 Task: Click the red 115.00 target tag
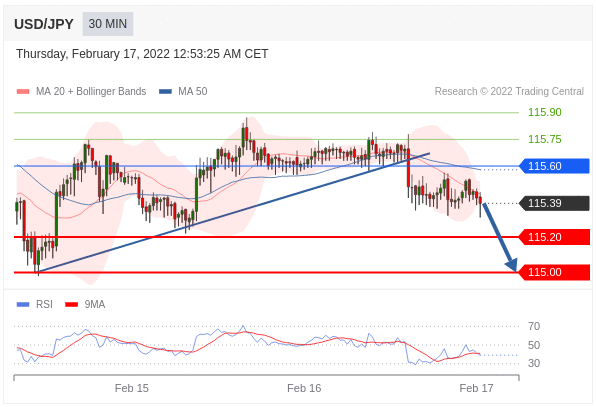554,272
